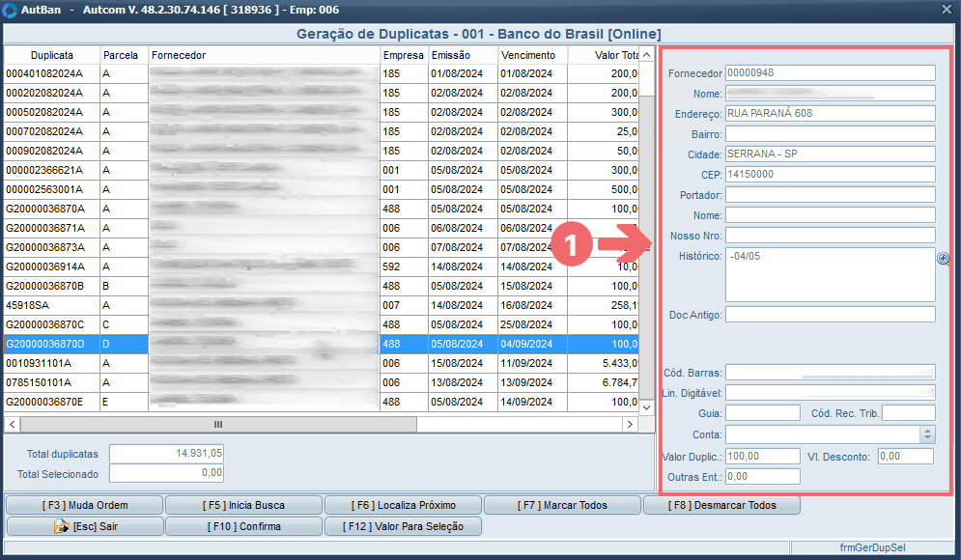The height and width of the screenshot is (560, 961).
Task: Click the Endereço field RUA PARANÁ 608
Action: (x=831, y=113)
